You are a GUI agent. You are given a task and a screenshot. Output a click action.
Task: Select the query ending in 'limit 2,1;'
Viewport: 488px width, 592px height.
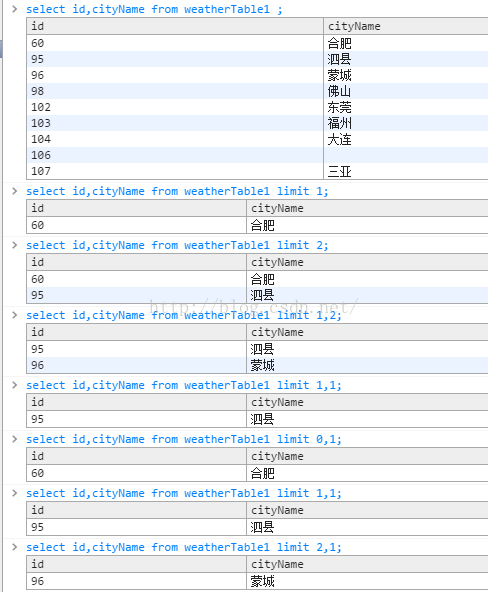click(184, 547)
